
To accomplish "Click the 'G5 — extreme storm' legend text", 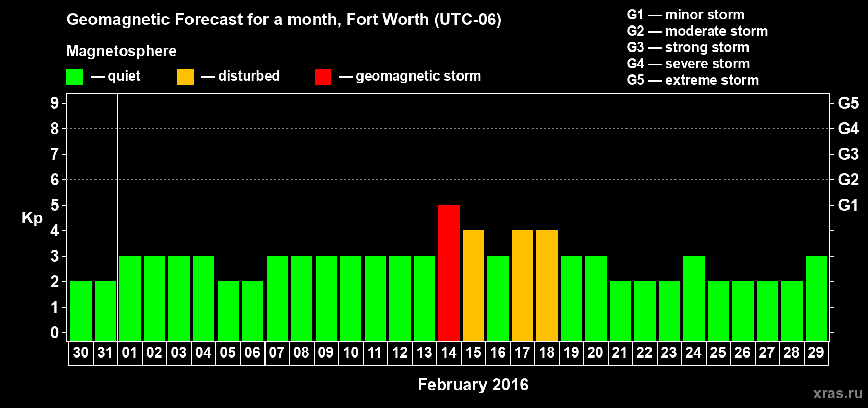I will [693, 80].
